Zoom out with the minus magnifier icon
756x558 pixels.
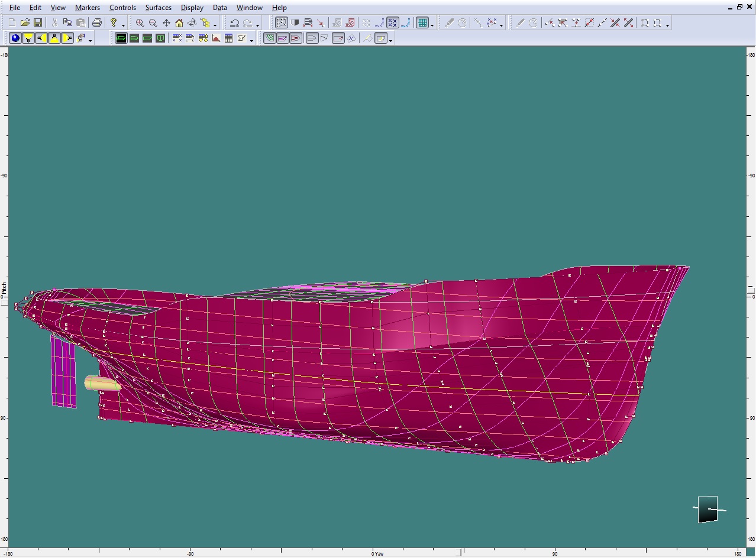click(153, 23)
